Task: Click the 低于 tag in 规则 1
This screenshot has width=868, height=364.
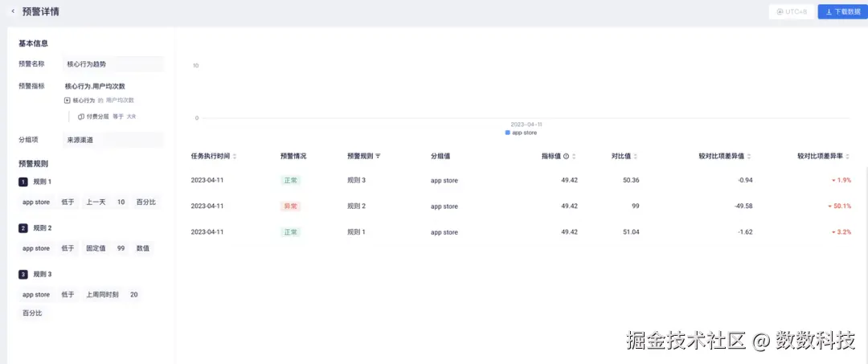Action: pos(68,202)
